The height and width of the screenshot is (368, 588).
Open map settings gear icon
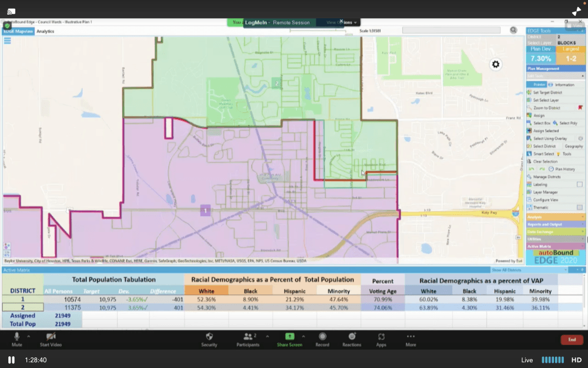[x=495, y=64]
